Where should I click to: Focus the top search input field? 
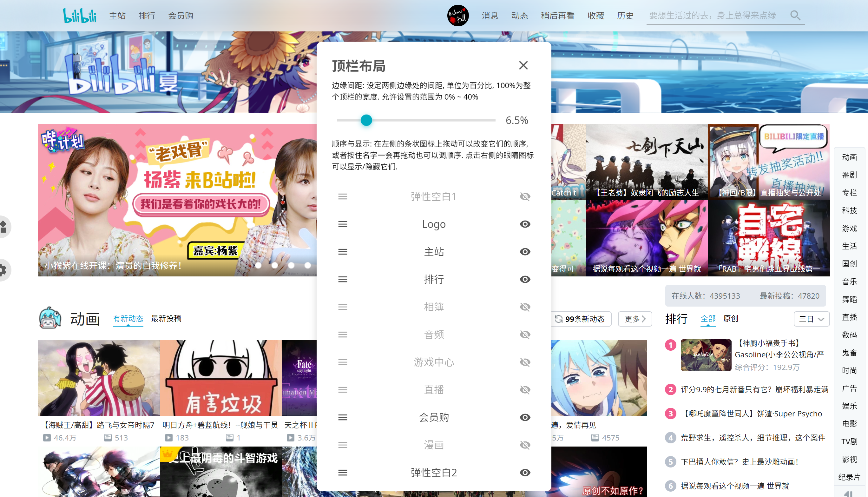tap(713, 15)
